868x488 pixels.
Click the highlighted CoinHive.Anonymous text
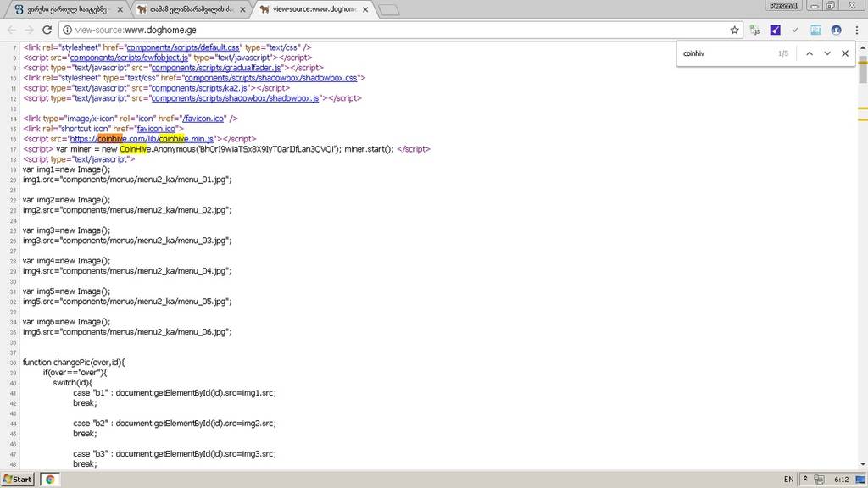[x=159, y=149]
